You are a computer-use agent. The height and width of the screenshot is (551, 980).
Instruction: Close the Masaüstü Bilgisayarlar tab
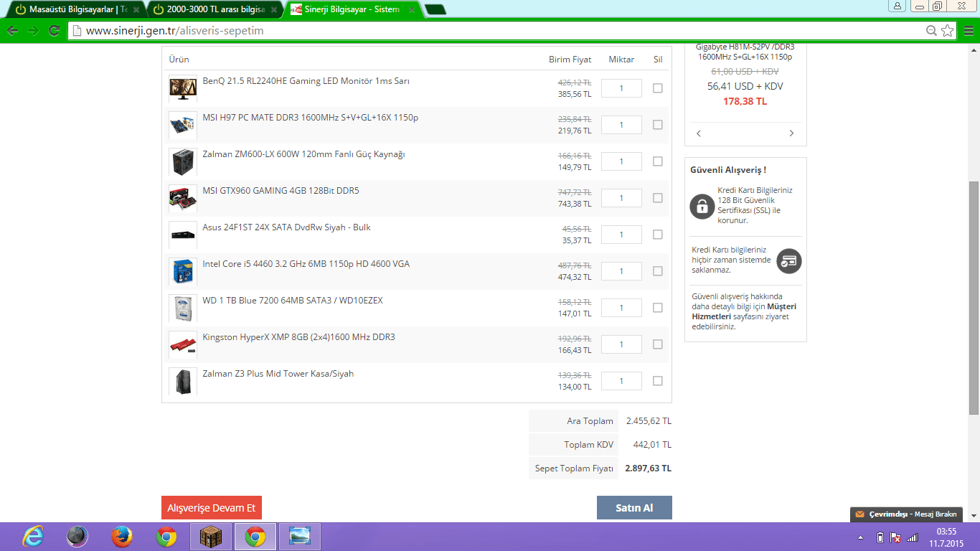pyautogui.click(x=136, y=10)
